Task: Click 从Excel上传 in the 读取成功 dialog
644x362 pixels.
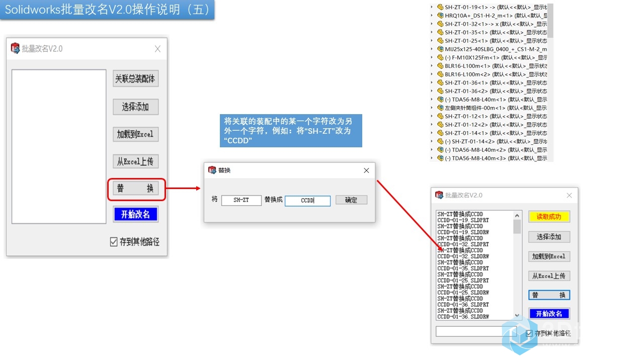Action: [549, 276]
